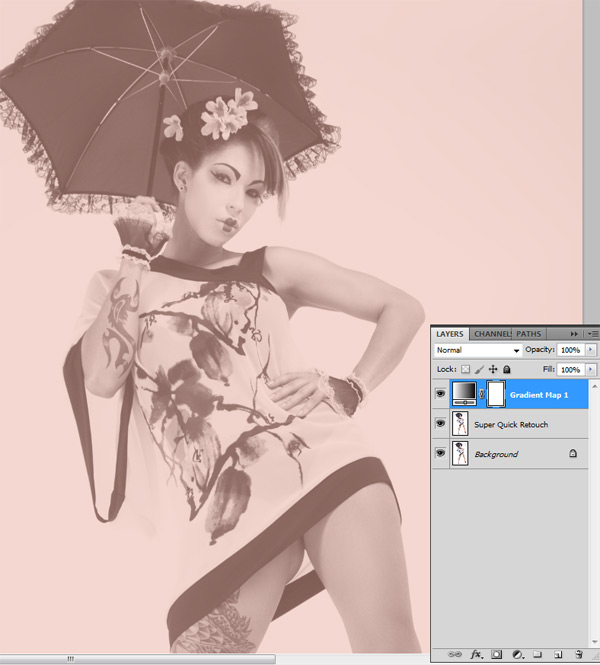
Task: Hide the Background layer
Action: 441,453
